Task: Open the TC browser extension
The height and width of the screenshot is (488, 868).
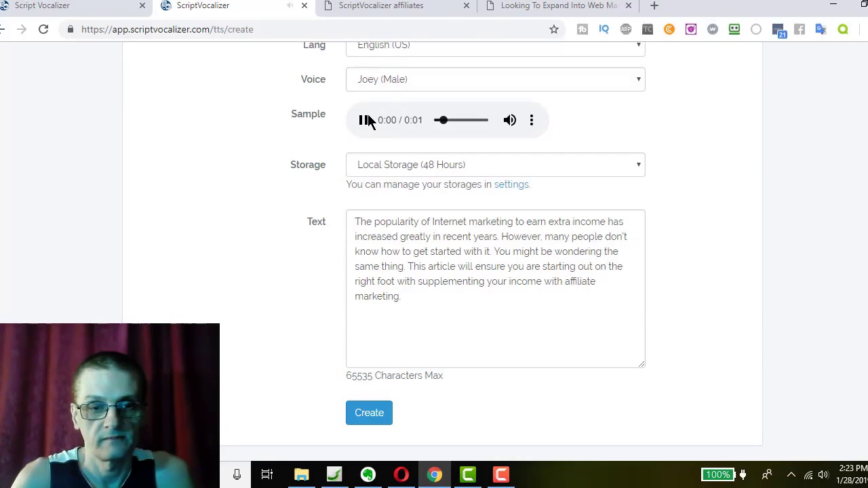Action: 648,29
